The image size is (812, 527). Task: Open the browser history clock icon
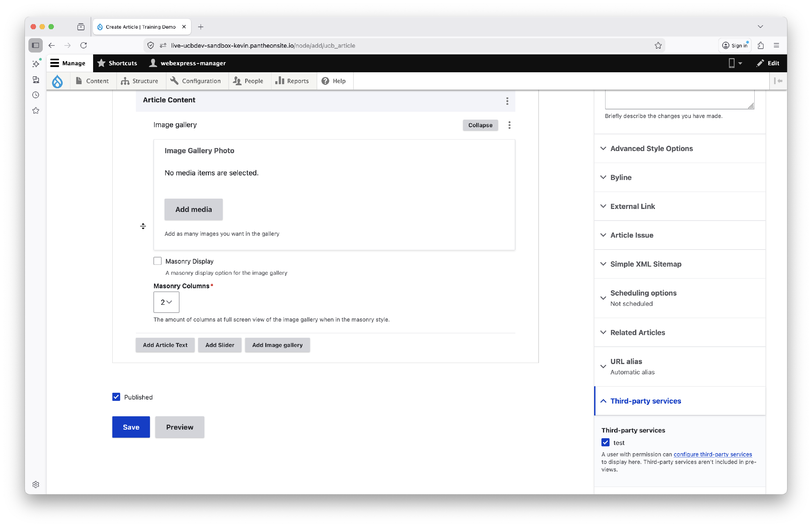tap(36, 95)
